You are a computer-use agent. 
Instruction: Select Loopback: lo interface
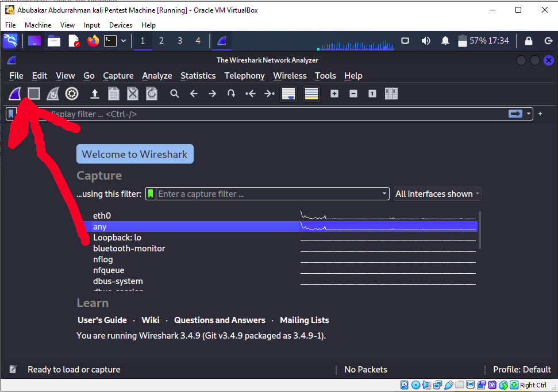[x=281, y=238]
